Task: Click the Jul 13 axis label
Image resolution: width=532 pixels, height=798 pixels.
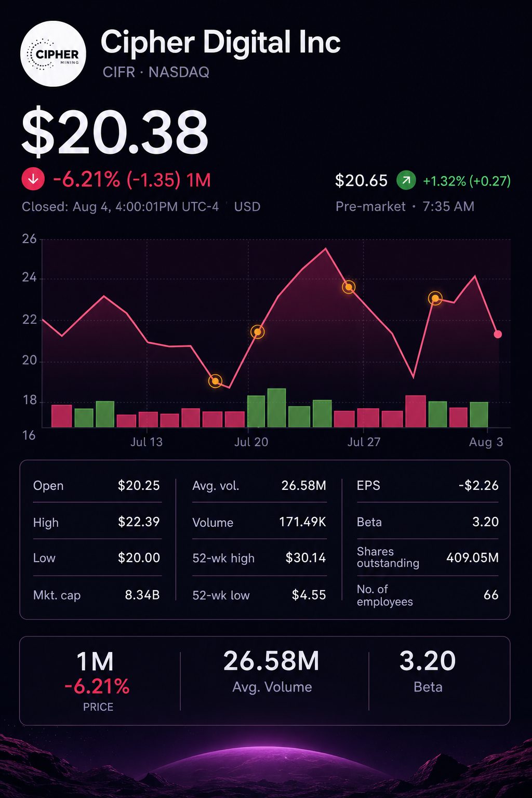Action: (146, 442)
